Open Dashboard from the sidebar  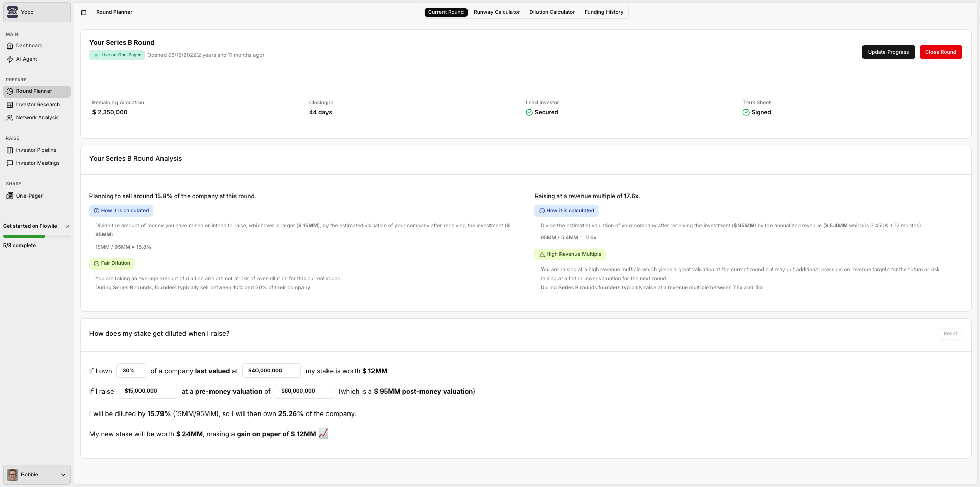pos(29,46)
